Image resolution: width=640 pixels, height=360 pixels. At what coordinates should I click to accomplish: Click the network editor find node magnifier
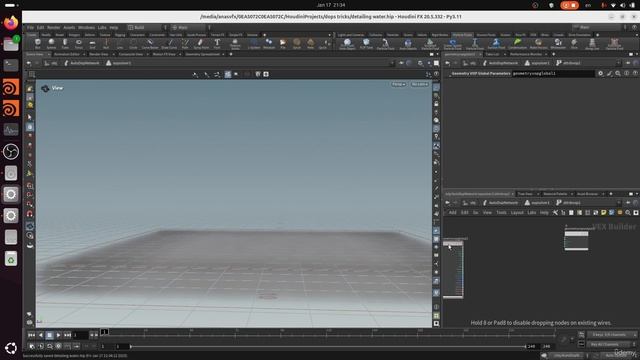click(x=628, y=213)
